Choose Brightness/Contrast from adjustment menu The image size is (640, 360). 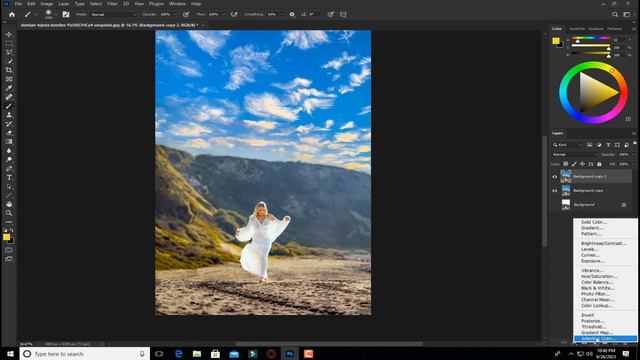pyautogui.click(x=603, y=243)
